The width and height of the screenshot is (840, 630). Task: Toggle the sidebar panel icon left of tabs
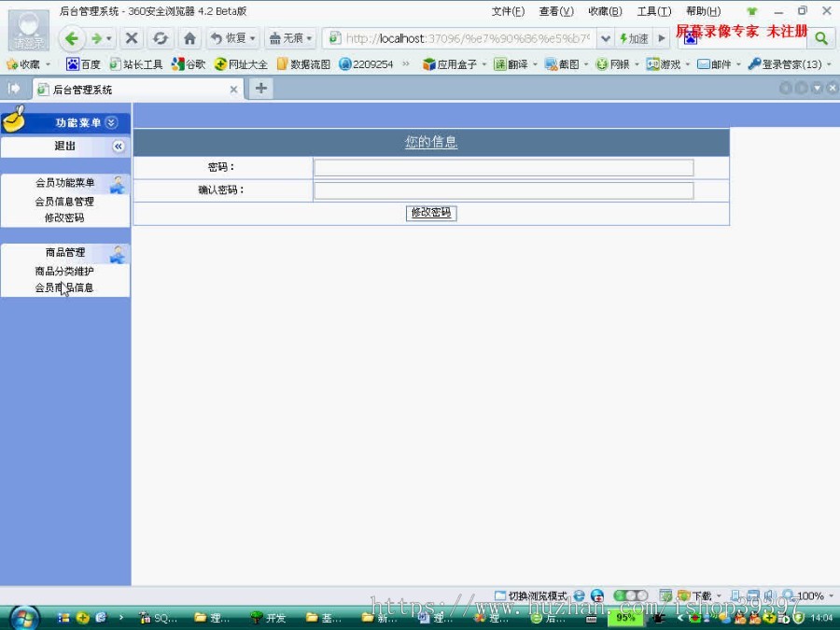14,89
